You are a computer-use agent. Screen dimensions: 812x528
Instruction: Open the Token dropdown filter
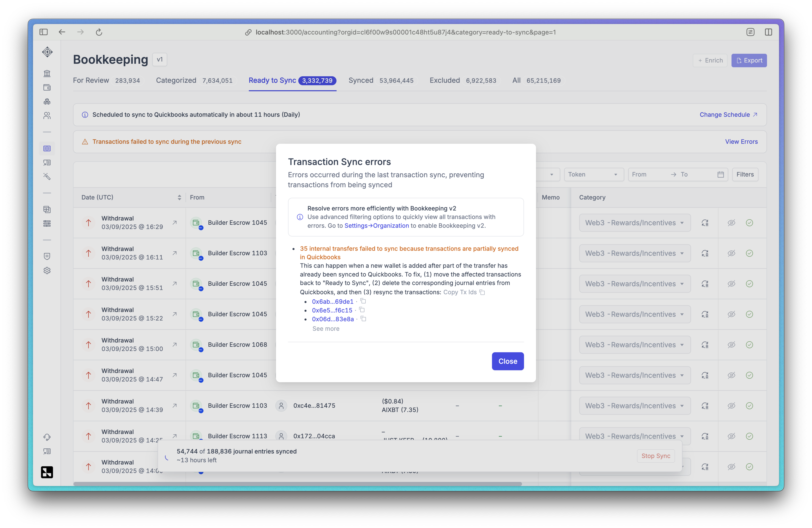click(593, 175)
